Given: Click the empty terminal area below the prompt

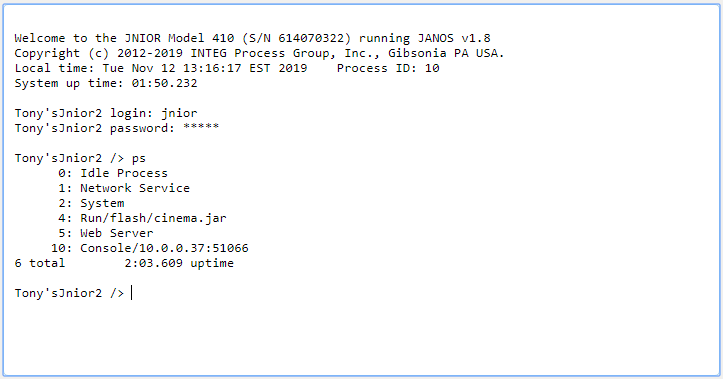Looking at the screenshot, I should 362,339.
